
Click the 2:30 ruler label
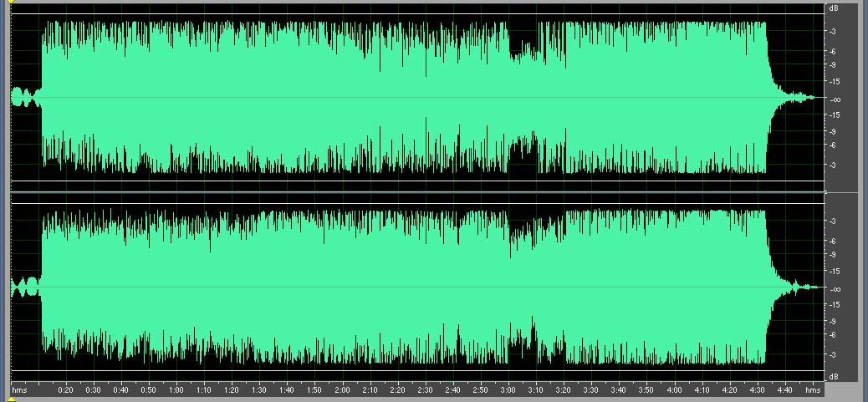pyautogui.click(x=425, y=390)
